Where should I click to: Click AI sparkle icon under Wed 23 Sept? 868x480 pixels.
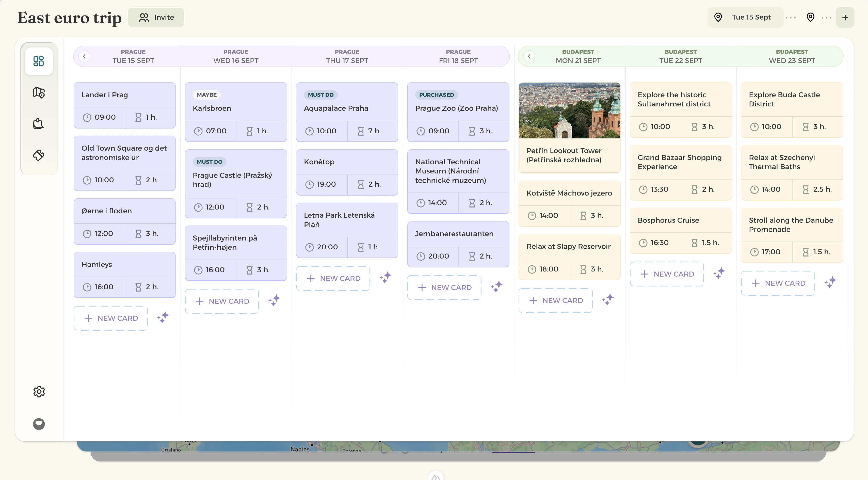click(830, 282)
